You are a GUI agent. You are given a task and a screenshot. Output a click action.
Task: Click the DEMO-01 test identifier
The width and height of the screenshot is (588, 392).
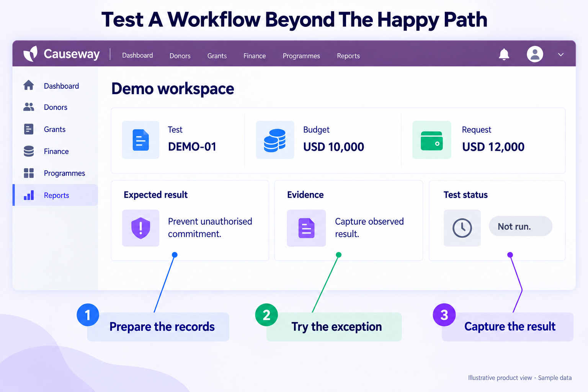pyautogui.click(x=192, y=147)
